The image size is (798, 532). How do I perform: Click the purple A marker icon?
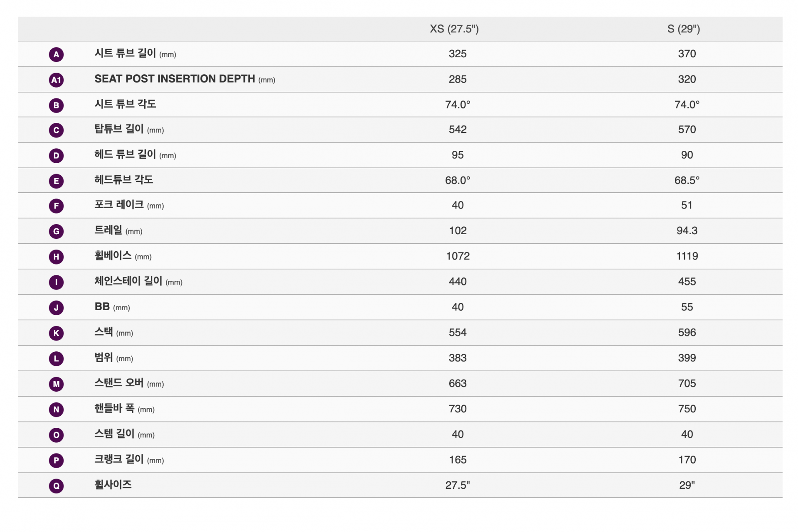(x=56, y=54)
